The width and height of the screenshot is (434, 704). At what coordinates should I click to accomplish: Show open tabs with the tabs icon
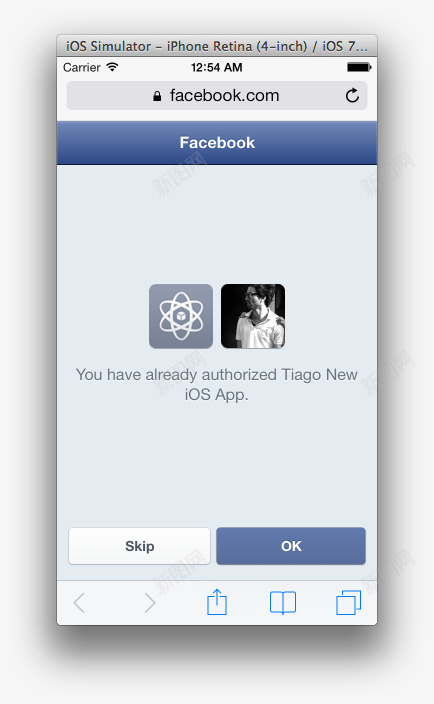coord(349,603)
